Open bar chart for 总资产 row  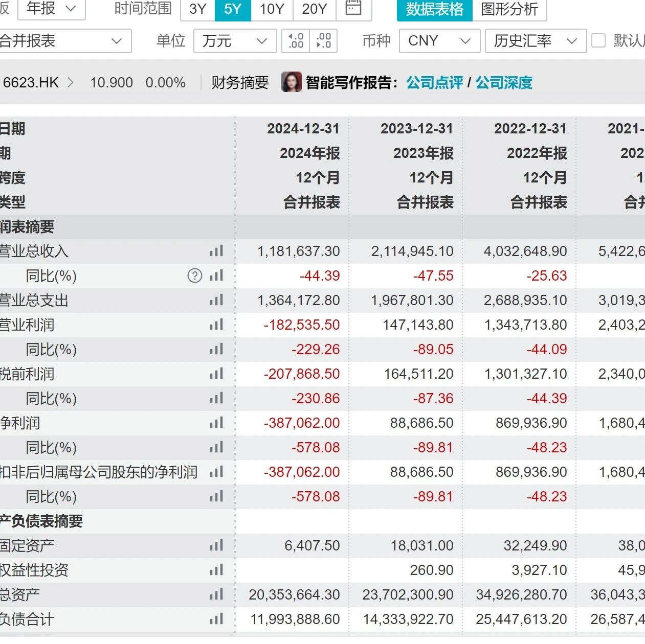click(x=216, y=594)
